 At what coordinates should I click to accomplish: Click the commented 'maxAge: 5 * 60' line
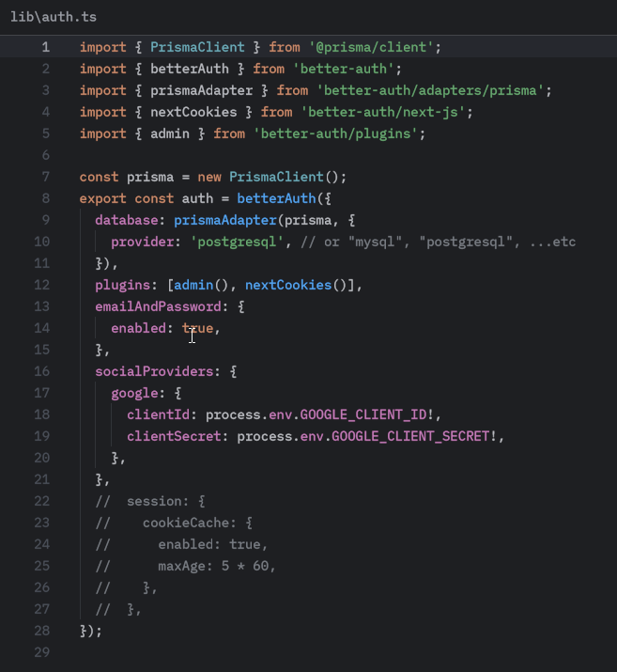point(213,566)
